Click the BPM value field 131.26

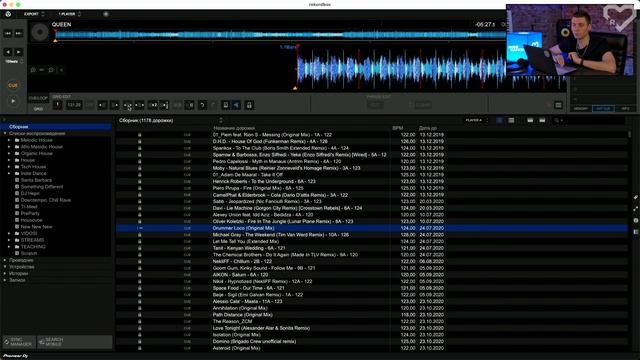click(x=74, y=105)
